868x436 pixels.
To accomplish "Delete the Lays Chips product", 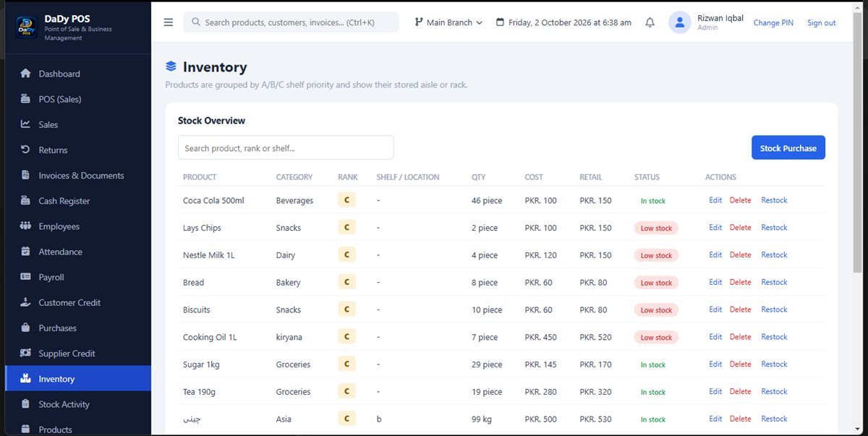I will click(x=740, y=227).
